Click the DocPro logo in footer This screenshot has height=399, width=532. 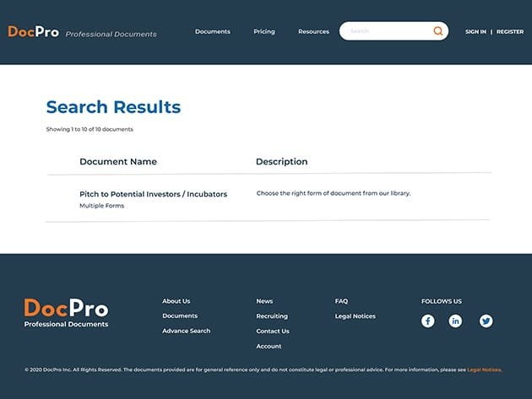coord(66,310)
